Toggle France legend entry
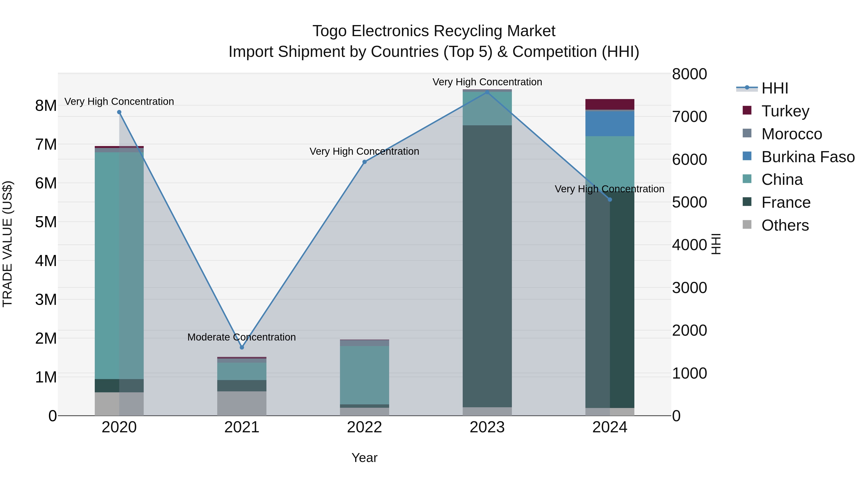This screenshot has height=488, width=868. [776, 202]
